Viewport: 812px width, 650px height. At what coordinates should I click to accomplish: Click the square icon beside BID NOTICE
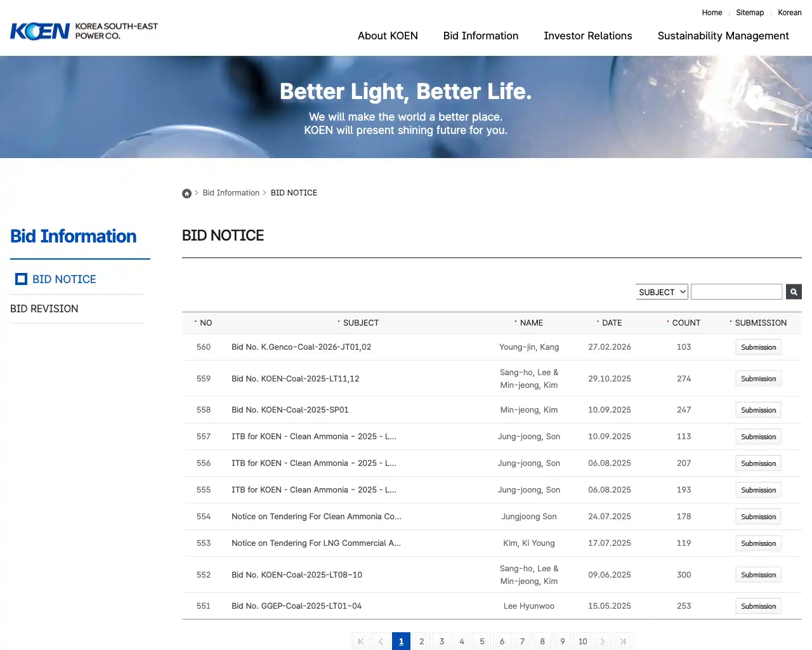point(21,279)
